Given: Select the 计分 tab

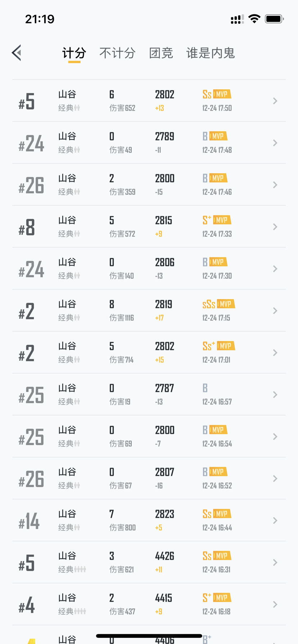Looking at the screenshot, I should click(x=74, y=53).
